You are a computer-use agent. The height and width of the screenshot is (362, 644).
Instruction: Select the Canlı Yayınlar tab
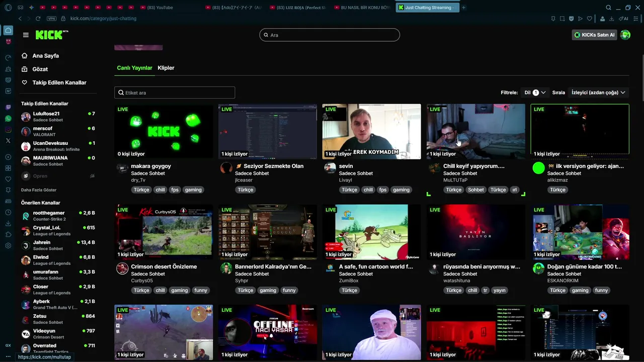coord(134,68)
